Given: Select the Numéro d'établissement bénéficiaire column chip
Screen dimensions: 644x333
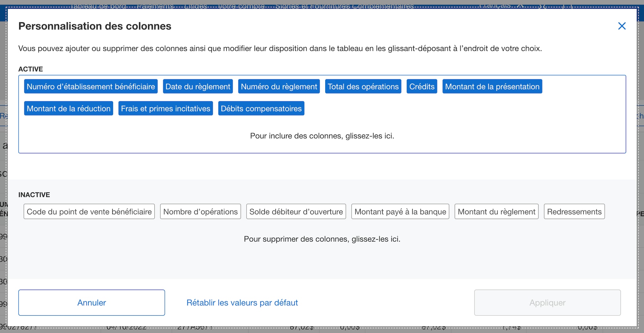Looking at the screenshot, I should pos(91,86).
